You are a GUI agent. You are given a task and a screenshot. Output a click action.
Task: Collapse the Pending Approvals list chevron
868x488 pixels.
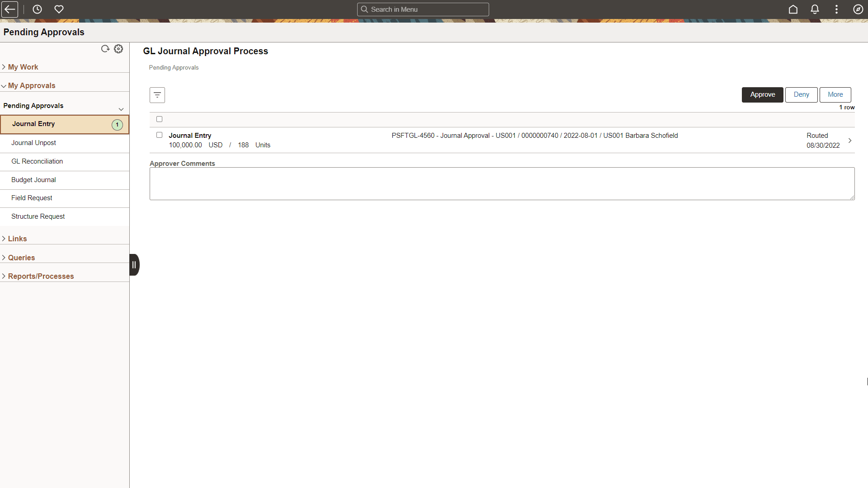[x=121, y=109]
